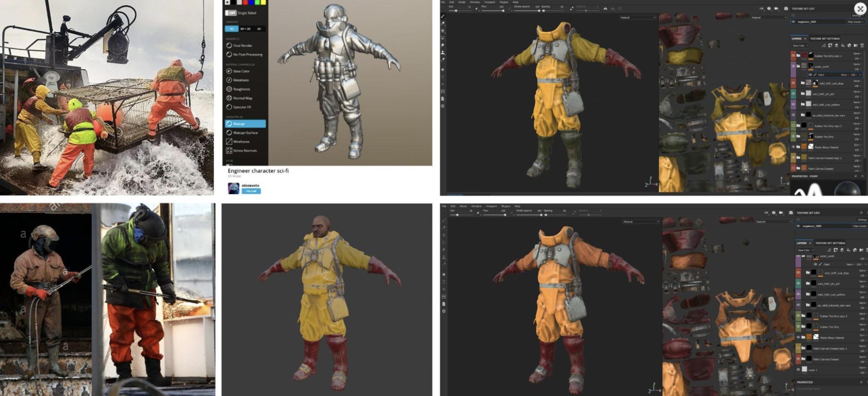Open the o0ozexo0o user profile link
Screen dimensions: 868x396
pyautogui.click(x=250, y=185)
